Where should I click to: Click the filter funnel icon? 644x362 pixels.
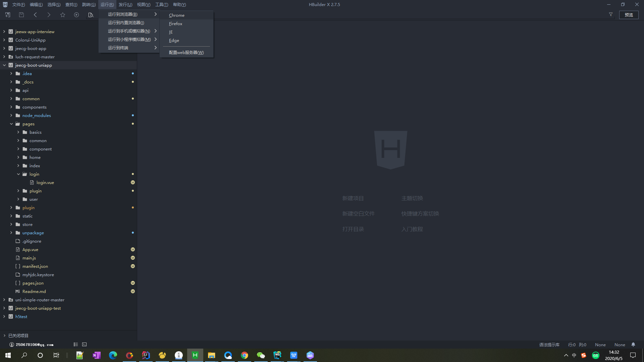tap(611, 14)
